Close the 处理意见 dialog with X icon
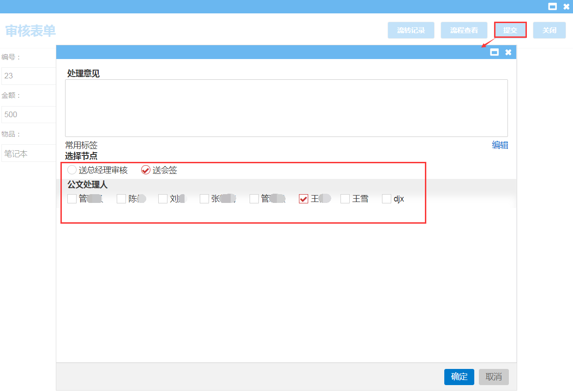Image resolution: width=573 pixels, height=392 pixels. tap(508, 52)
